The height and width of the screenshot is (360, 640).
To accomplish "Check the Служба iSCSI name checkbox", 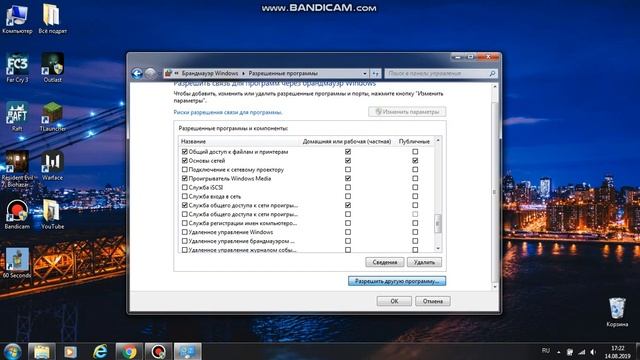I will (184, 187).
